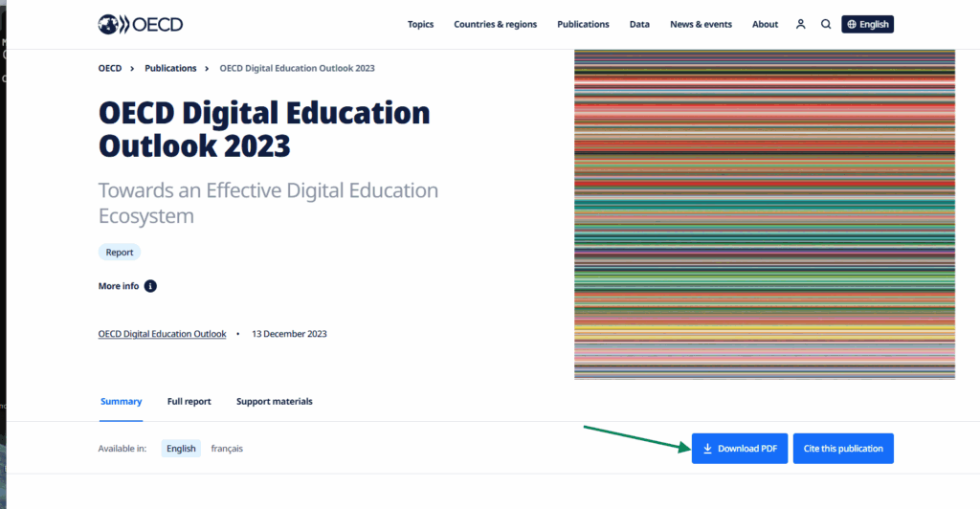Image resolution: width=980 pixels, height=509 pixels.
Task: Click the subtitle Towards an Effective Digital Education Ecosystem
Action: tap(268, 203)
